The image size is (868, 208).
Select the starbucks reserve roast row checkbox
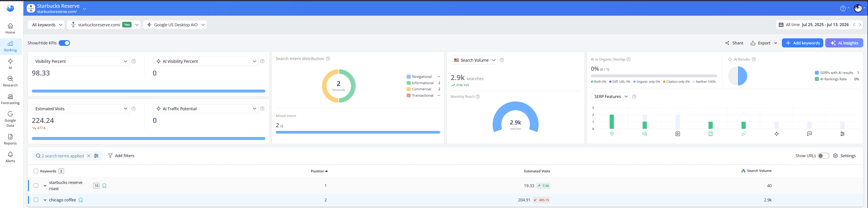pyautogui.click(x=36, y=186)
